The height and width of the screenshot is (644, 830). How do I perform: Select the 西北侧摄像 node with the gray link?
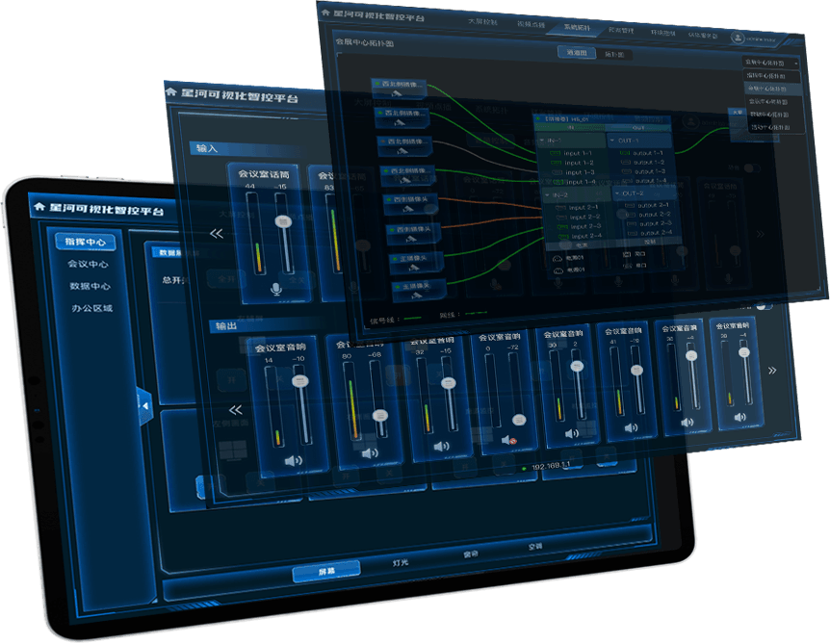pyautogui.click(x=404, y=145)
